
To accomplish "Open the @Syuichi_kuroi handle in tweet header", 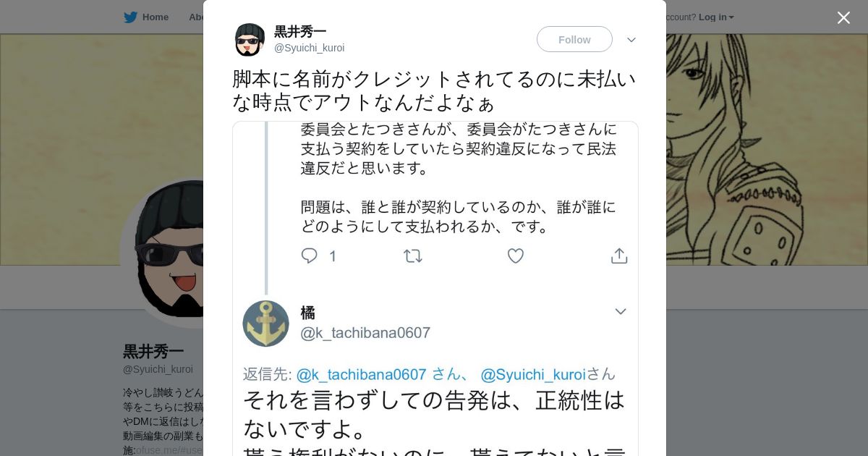I will click(309, 48).
